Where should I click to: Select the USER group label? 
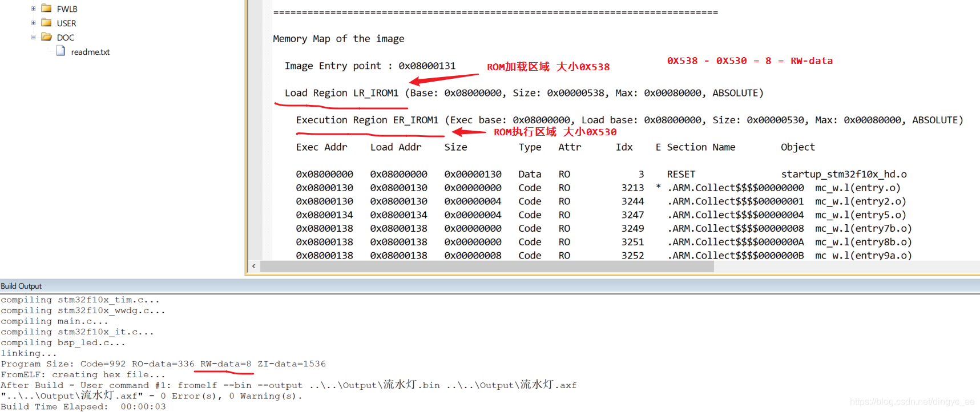pos(66,23)
